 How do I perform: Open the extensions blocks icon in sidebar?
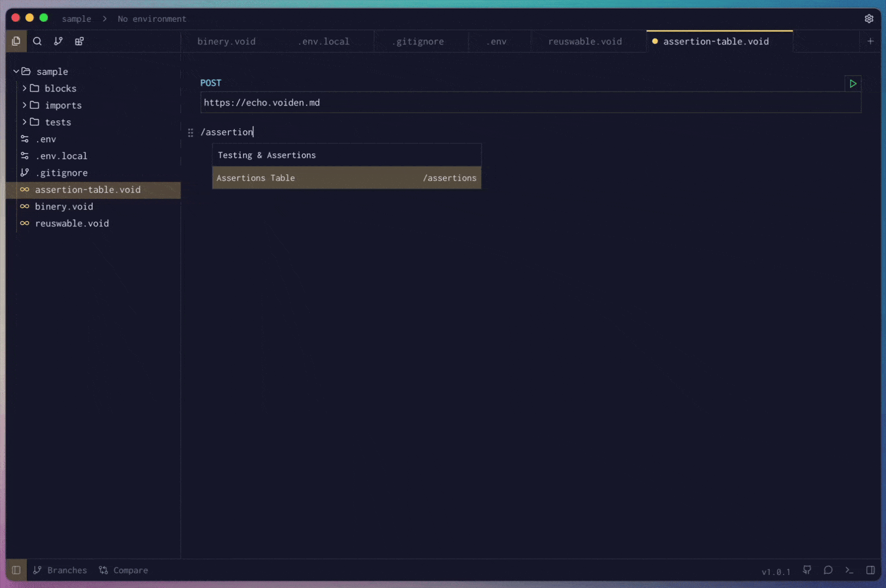(x=80, y=41)
